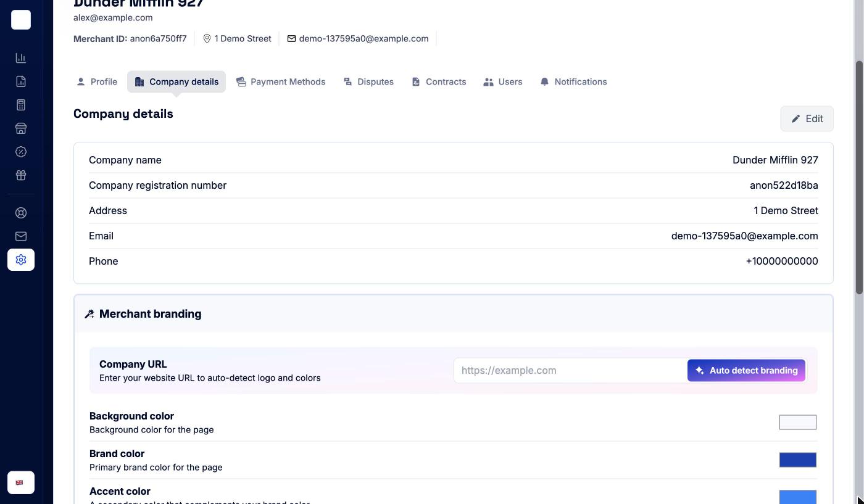
Task: Click the envelope icon beside the header email
Action: (291, 39)
